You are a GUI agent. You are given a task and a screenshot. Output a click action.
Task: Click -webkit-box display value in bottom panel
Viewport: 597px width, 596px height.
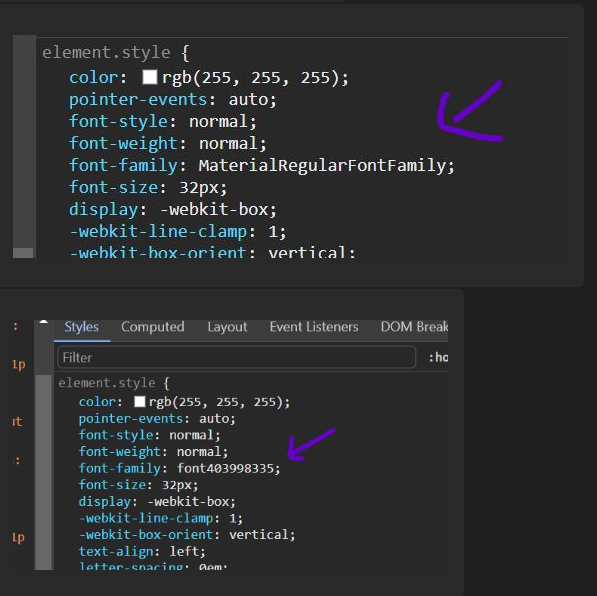coord(188,501)
